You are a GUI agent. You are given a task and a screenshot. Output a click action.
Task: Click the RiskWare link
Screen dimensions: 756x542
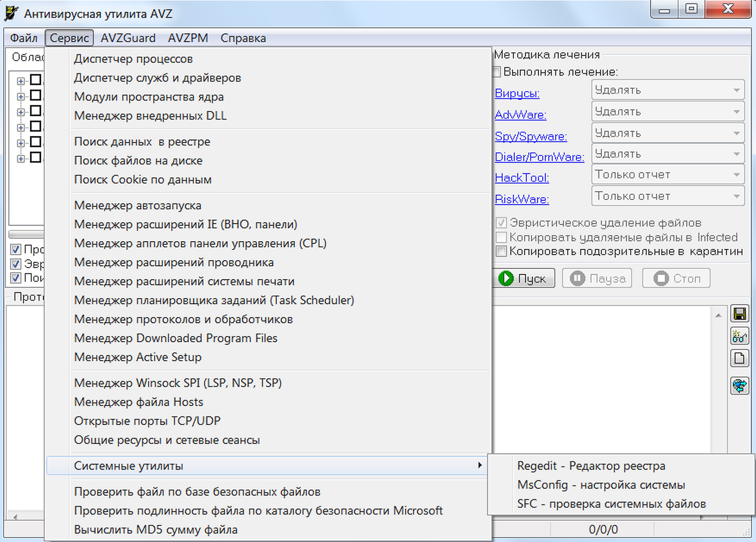(x=522, y=199)
